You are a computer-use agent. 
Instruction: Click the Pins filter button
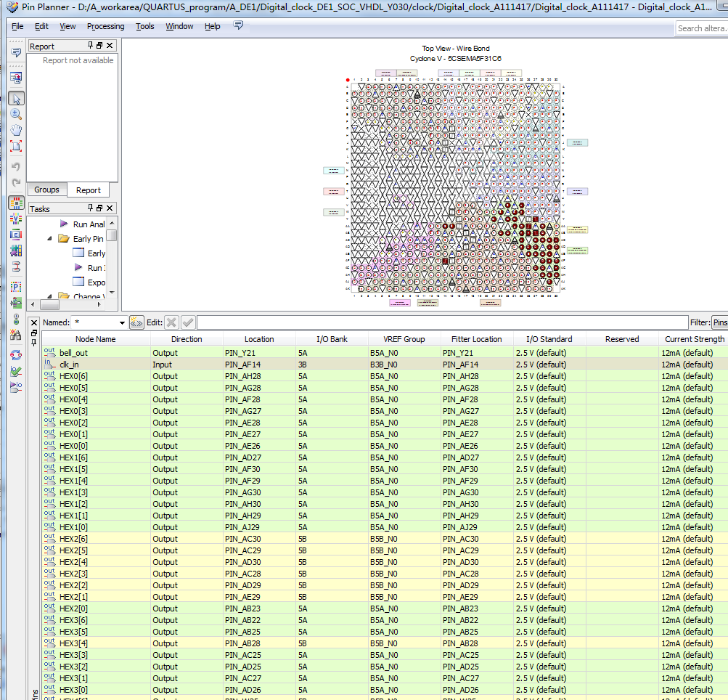[720, 322]
